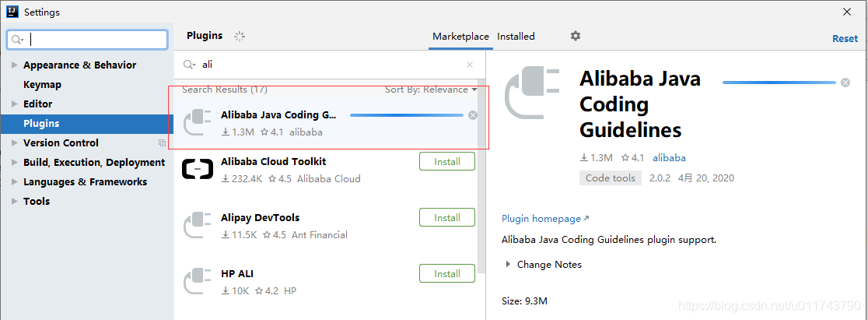The height and width of the screenshot is (320, 868).
Task: Focus the settings search input field
Action: [x=87, y=40]
